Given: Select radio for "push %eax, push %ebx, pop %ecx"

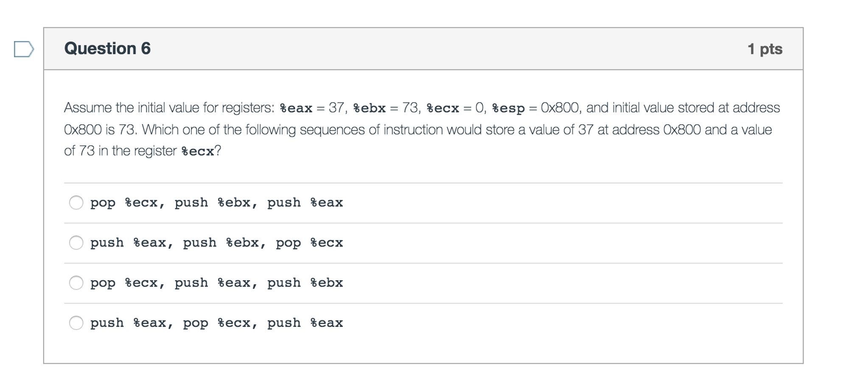Looking at the screenshot, I should click(76, 243).
